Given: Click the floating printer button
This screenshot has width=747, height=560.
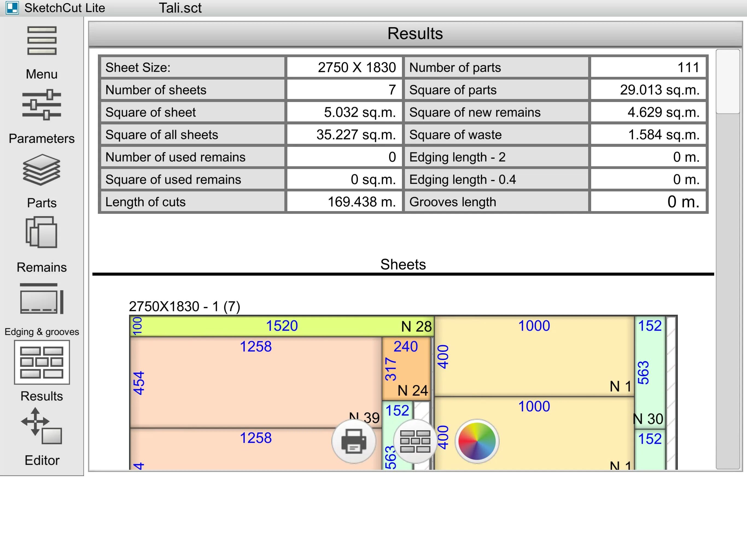Looking at the screenshot, I should [x=354, y=441].
